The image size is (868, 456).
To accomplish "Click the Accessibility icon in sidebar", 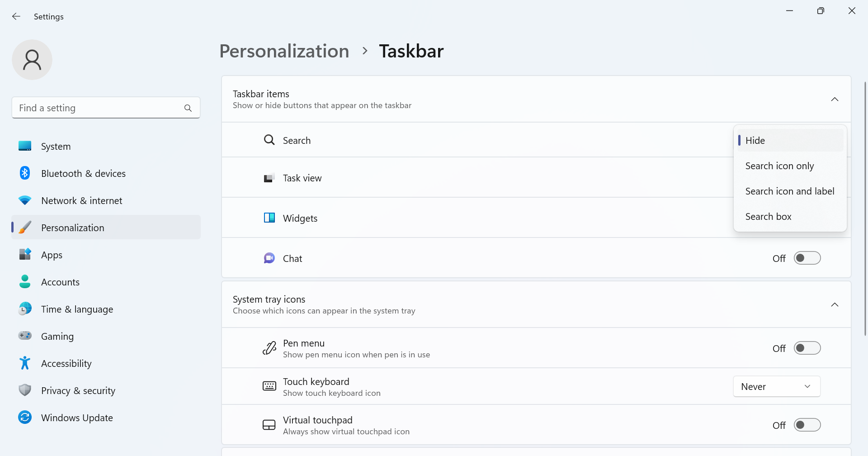I will tap(25, 363).
